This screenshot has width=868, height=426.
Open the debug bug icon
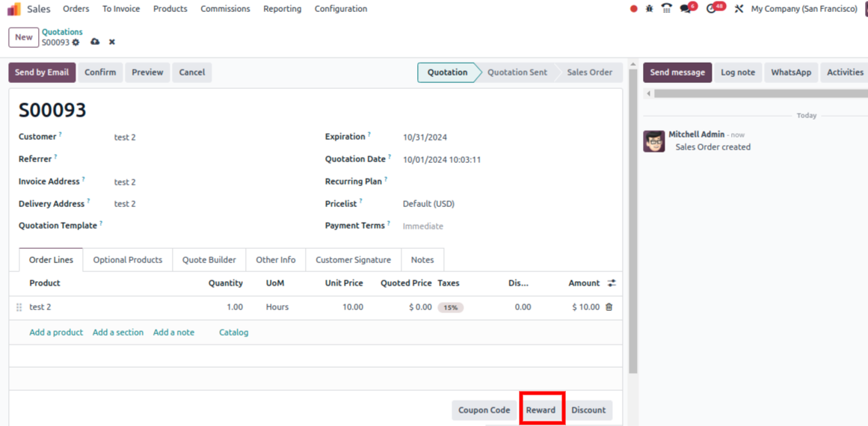click(x=650, y=9)
